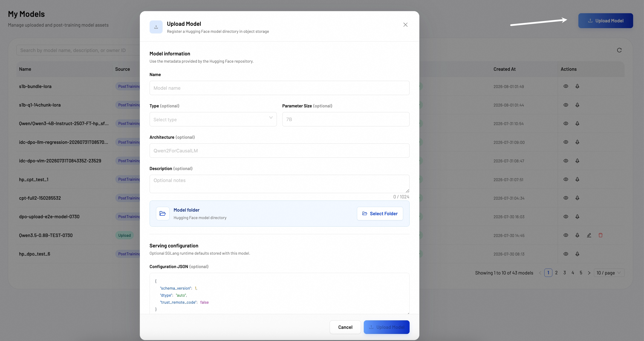Click the Upload tag on Qwen3.5-0.8B-TEST-0730
This screenshot has width=644, height=341.
coord(124,235)
